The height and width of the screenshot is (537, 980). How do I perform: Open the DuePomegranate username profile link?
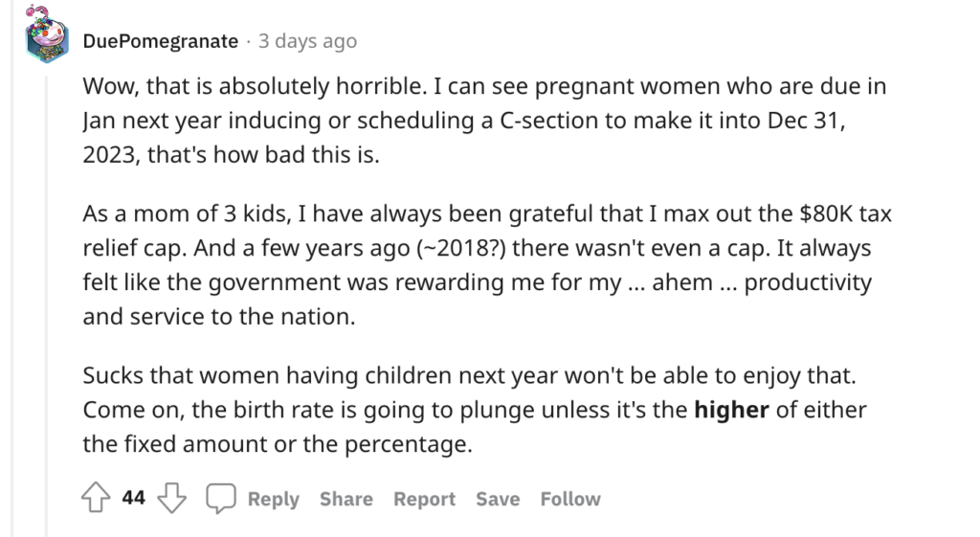point(161,41)
